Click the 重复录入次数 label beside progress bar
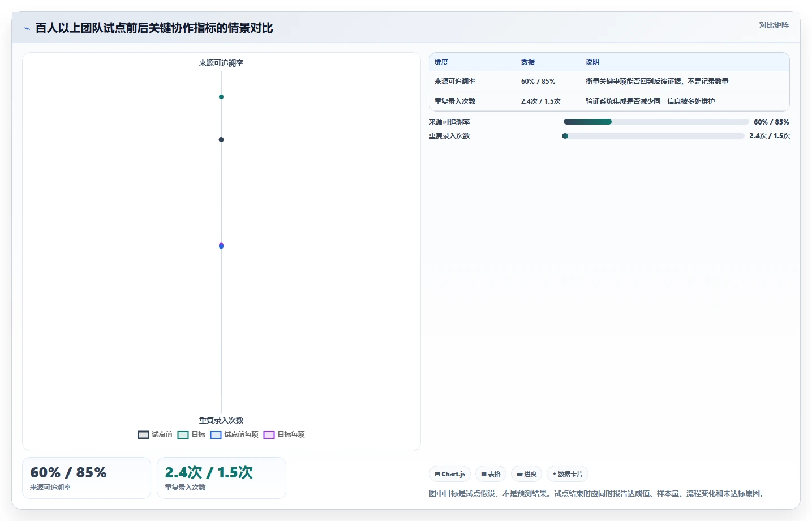812x521 pixels. pos(449,136)
